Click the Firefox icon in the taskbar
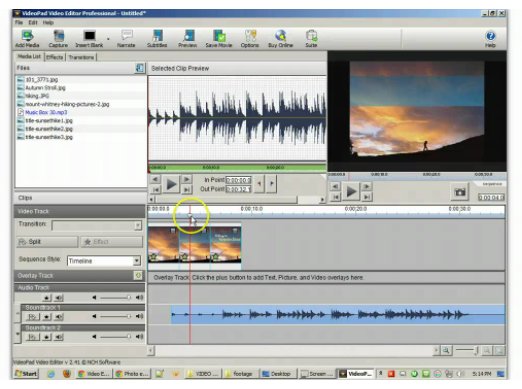Image resolution: width=522 pixels, height=389 pixels. (67, 374)
